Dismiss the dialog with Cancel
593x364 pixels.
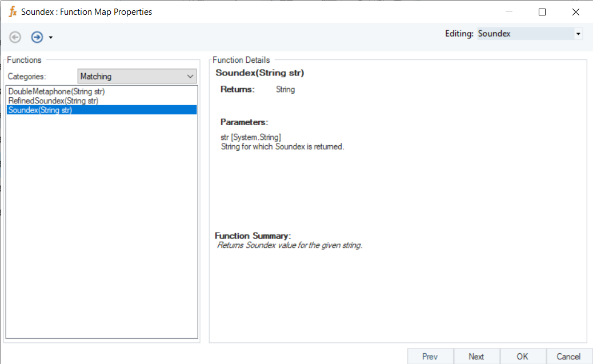[568, 357]
